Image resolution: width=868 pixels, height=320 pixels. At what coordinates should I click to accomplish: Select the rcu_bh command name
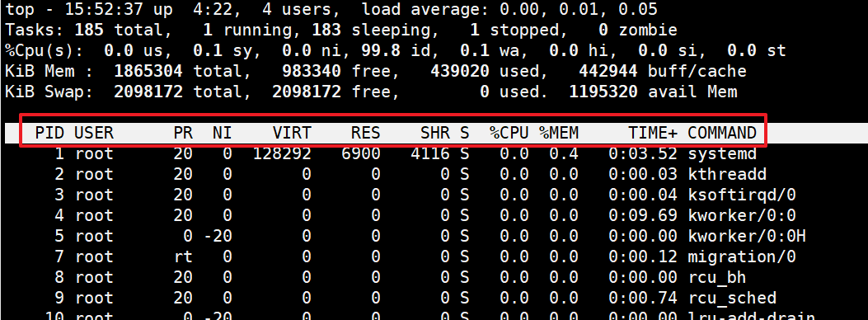point(717,277)
